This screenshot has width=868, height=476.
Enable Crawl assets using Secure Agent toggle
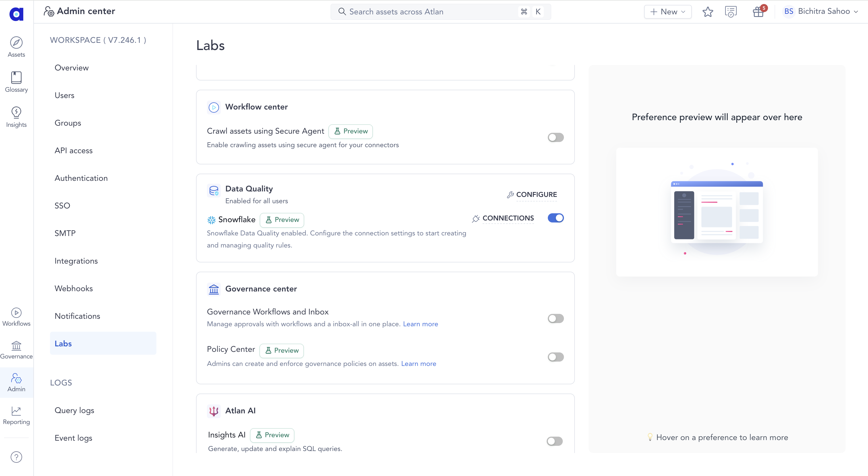[555, 137]
